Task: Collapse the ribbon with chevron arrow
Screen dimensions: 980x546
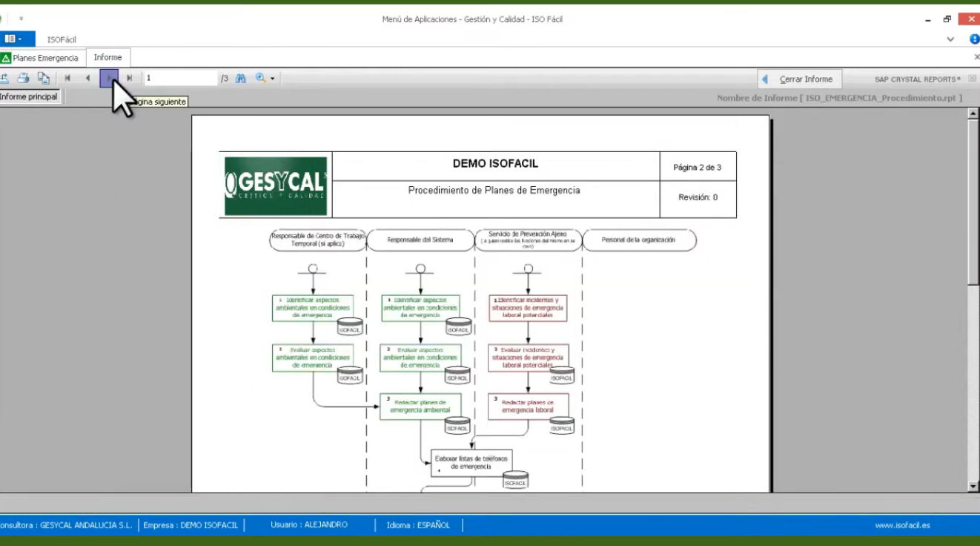Action: 950,39
